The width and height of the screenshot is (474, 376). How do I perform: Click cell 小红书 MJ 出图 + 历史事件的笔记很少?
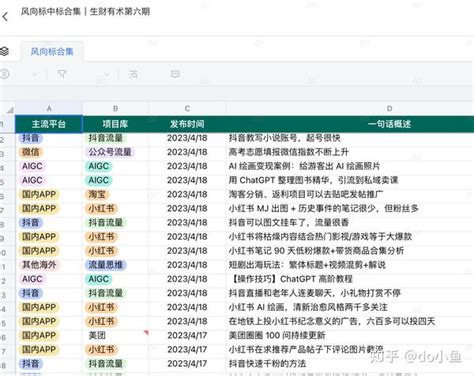(323, 208)
